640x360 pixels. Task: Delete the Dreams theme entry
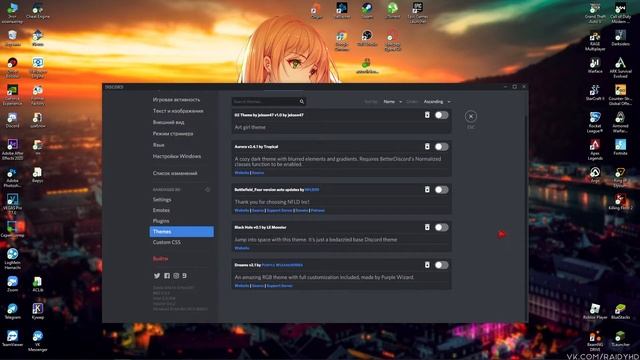427,265
